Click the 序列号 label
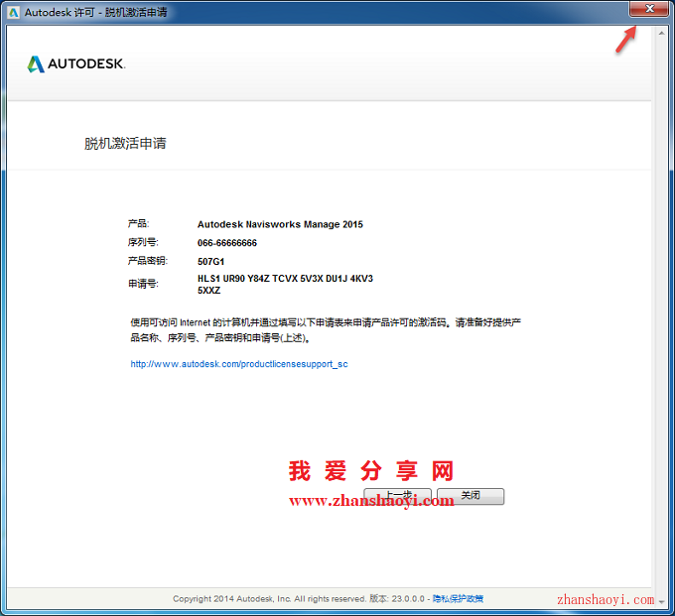 click(x=143, y=242)
